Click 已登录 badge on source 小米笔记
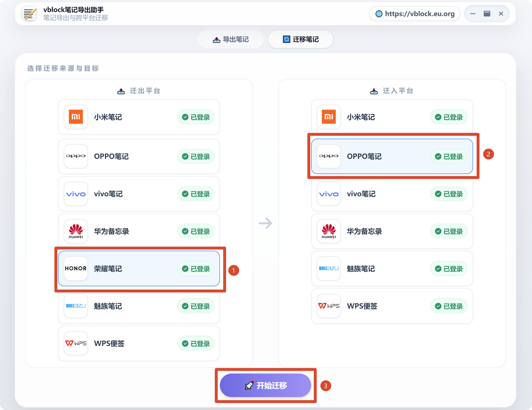This screenshot has width=532, height=410. click(x=196, y=117)
